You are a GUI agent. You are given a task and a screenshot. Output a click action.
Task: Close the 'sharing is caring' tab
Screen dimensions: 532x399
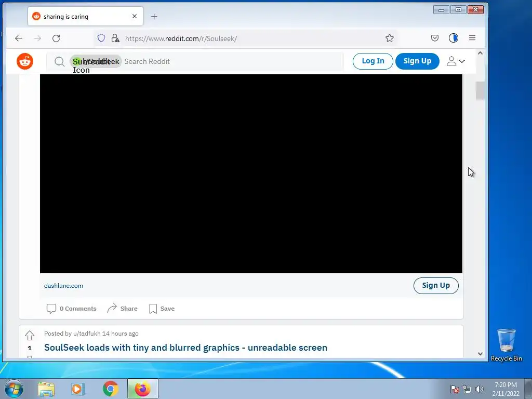click(135, 16)
